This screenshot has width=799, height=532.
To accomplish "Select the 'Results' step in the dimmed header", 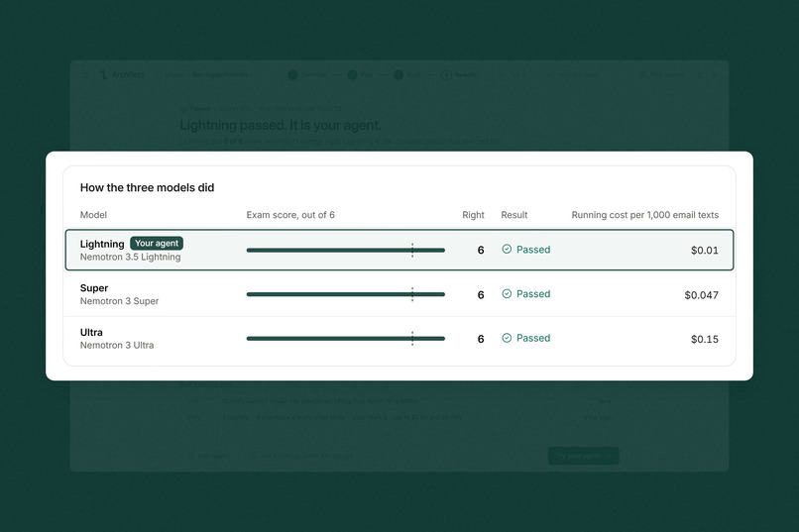I will coord(460,75).
